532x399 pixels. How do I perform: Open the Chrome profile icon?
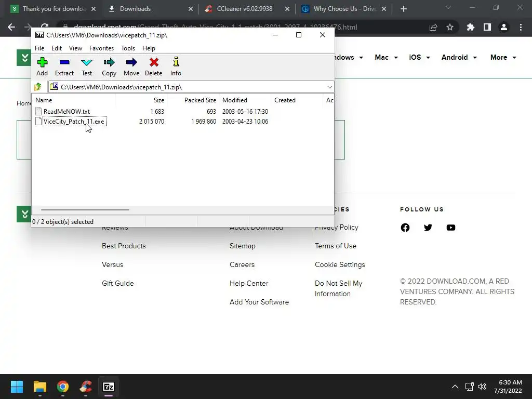click(x=504, y=27)
